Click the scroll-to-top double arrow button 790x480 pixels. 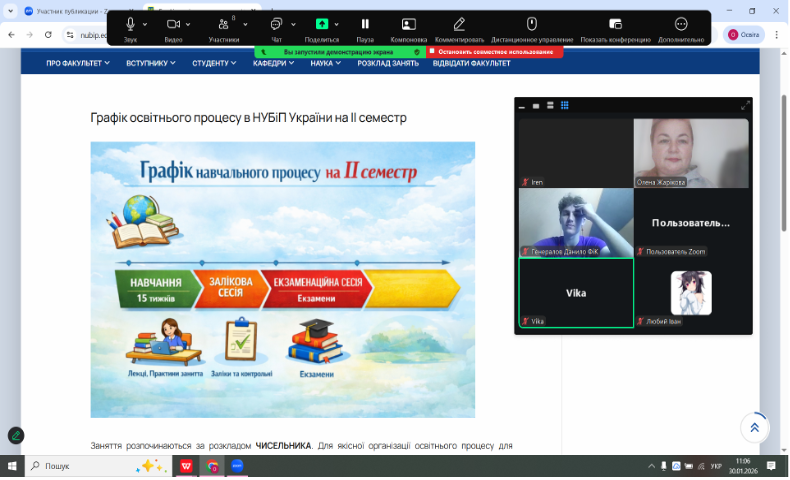pos(754,428)
